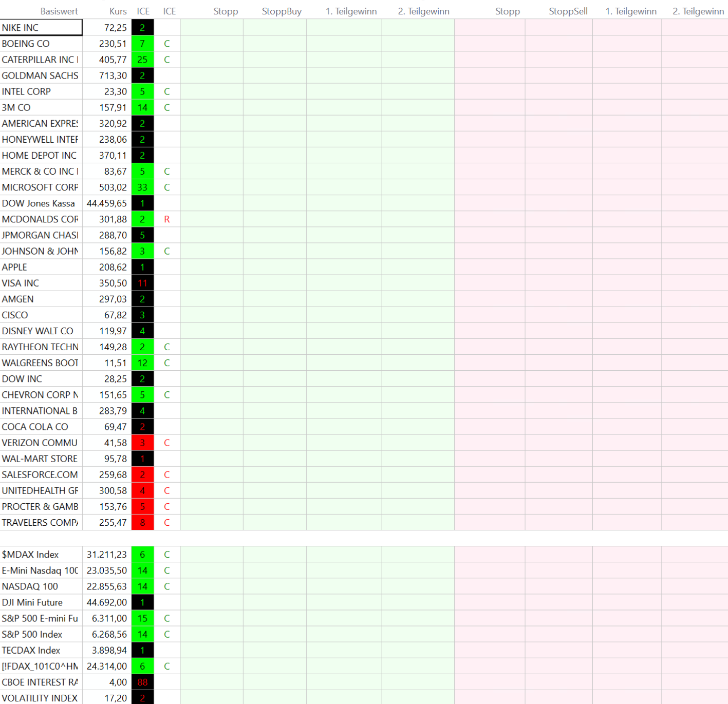Click the red R marker in McDonalds row
This screenshot has height=704, width=728.
(x=166, y=219)
